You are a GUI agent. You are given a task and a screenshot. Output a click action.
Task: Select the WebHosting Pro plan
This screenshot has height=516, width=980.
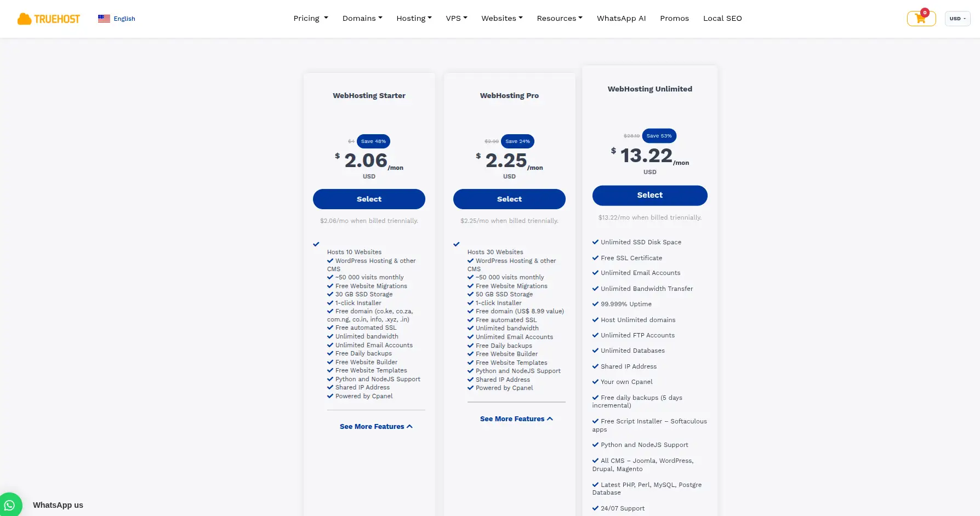coord(509,199)
